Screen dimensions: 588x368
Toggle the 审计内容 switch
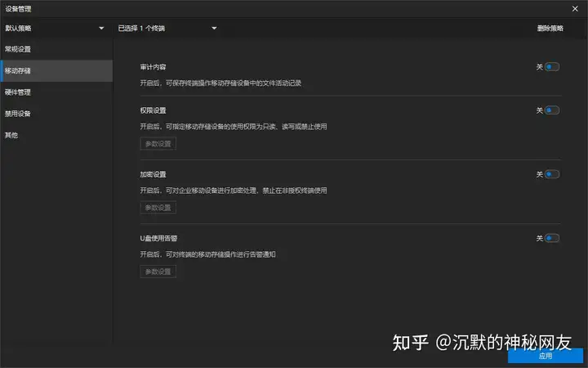[551, 67]
